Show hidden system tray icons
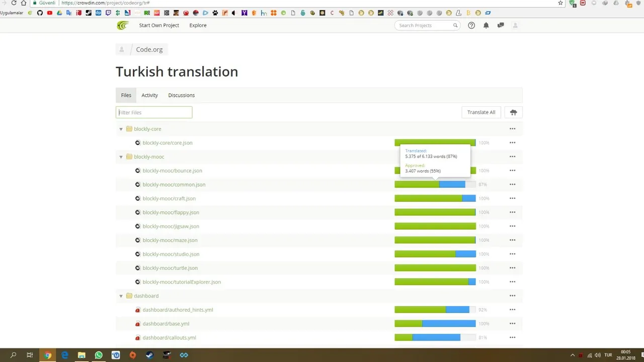Viewport: 644px width, 362px height. [x=572, y=355]
